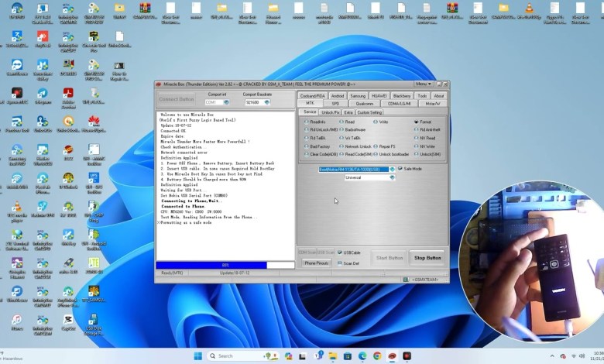Click the Connect Button
Viewport: 604px width, 364px height.
click(x=177, y=99)
